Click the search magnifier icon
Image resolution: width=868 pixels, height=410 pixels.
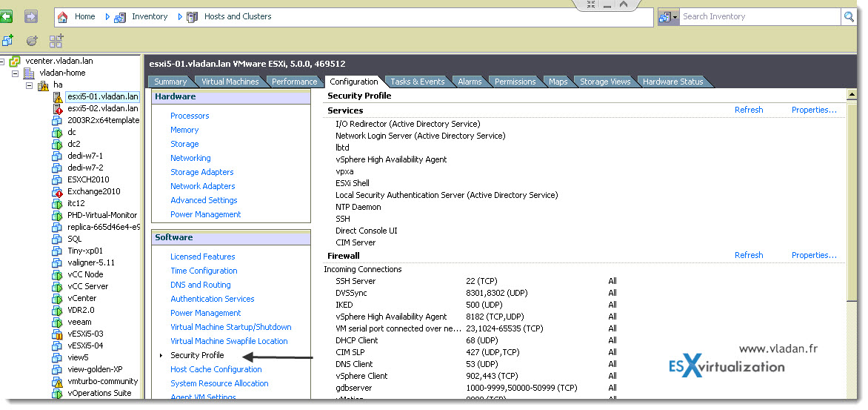849,16
